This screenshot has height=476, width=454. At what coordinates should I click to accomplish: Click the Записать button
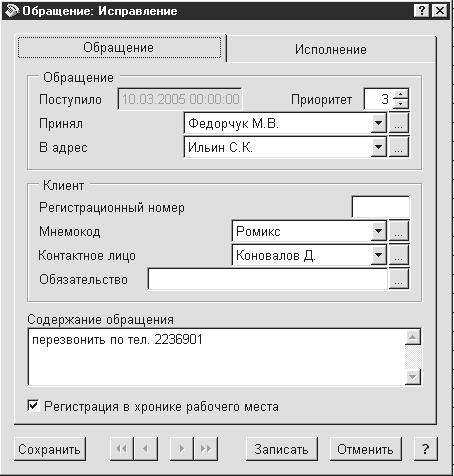point(281,449)
